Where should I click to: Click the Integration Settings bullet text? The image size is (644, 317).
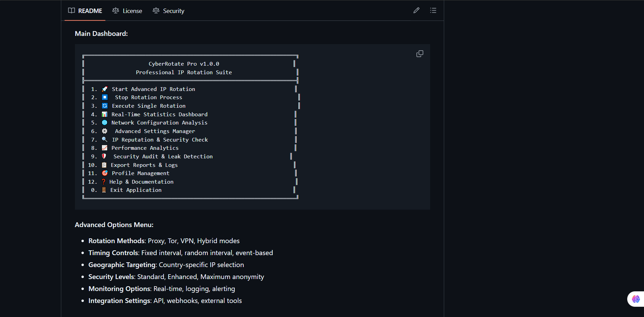point(165,301)
